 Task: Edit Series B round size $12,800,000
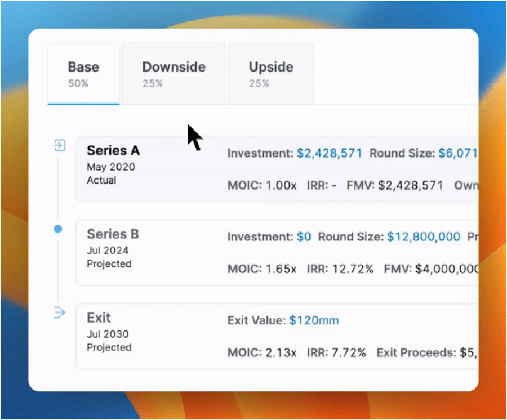pyautogui.click(x=424, y=237)
